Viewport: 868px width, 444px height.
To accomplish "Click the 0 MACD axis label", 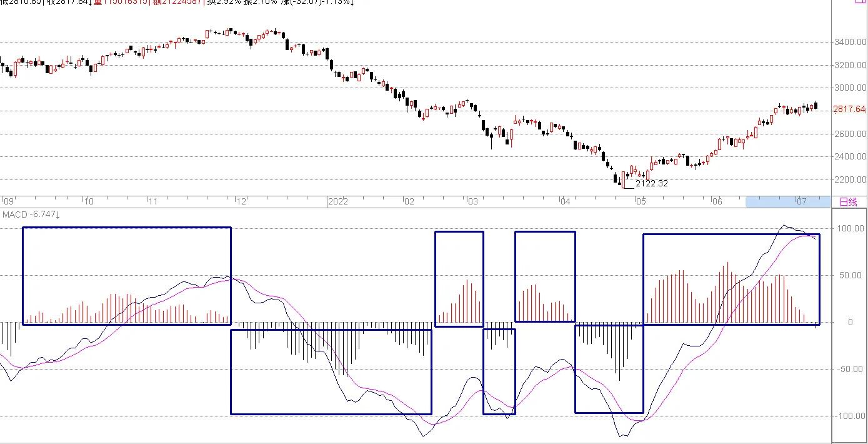I will (x=851, y=322).
